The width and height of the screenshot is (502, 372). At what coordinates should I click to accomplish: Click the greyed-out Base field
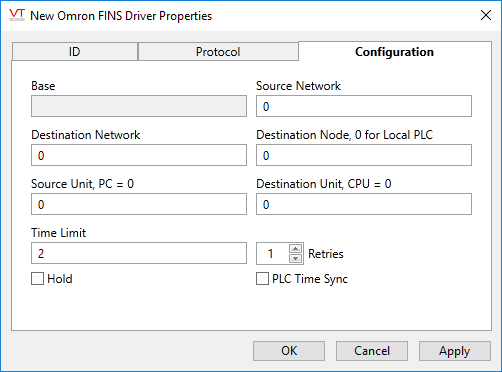(x=139, y=106)
